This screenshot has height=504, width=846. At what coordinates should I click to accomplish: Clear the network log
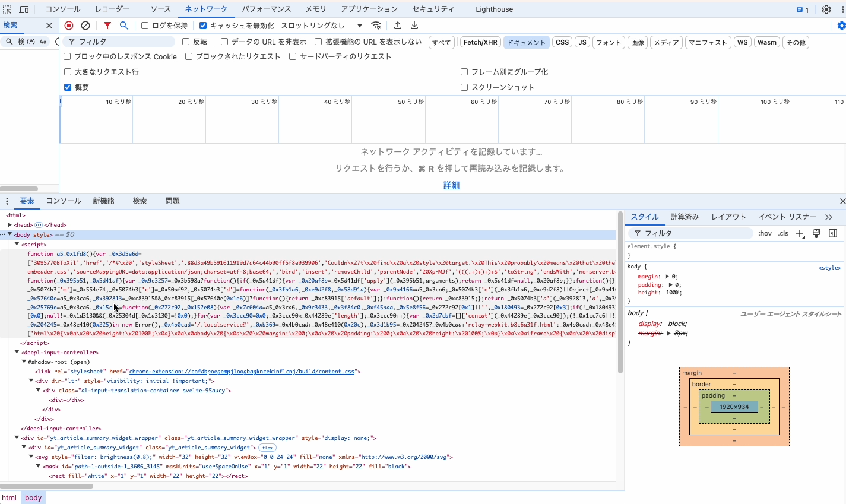(x=85, y=26)
